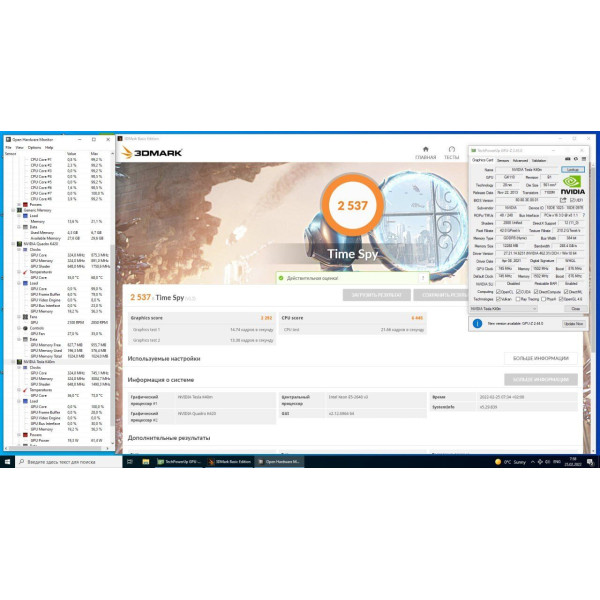
Task: Switch to the Advanced tab in GPU-Z
Action: tap(520, 160)
